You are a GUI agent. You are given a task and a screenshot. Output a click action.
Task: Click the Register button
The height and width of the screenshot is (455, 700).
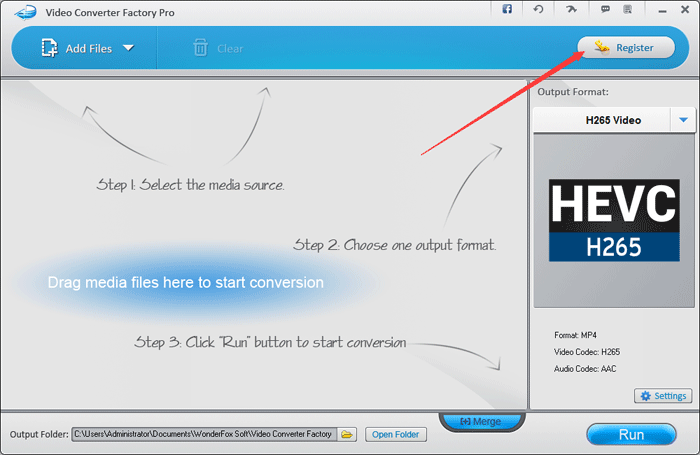(x=626, y=47)
